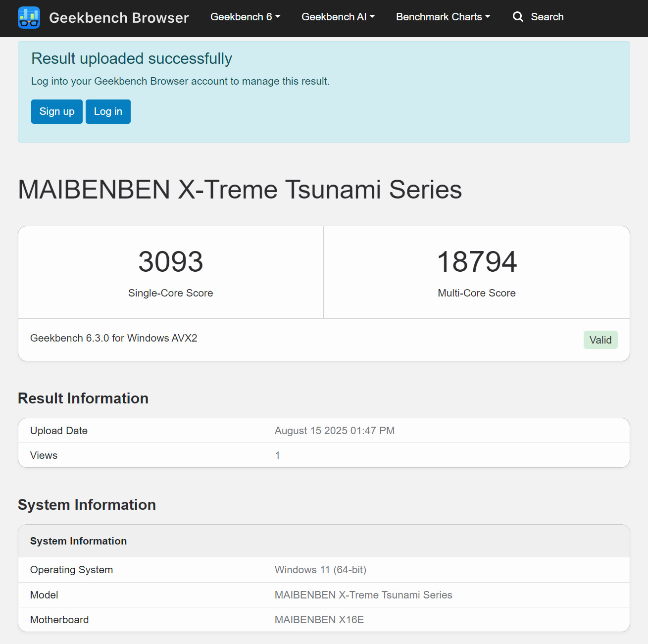Select the Model value MAIBENBEN X-Treme Tsunami Series
The width and height of the screenshot is (648, 644).
click(363, 595)
